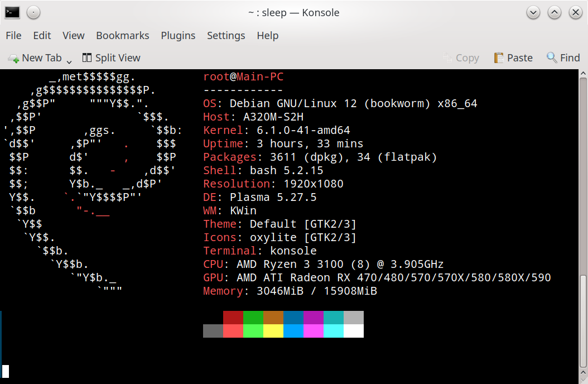The image size is (588, 384).
Task: Click the Copy button label
Action: click(467, 58)
